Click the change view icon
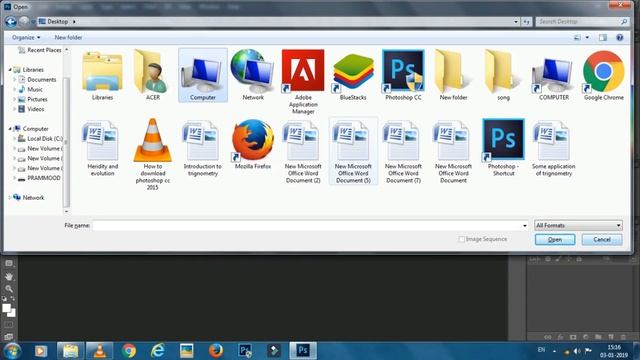Image resolution: width=640 pixels, height=360 pixels. [577, 38]
